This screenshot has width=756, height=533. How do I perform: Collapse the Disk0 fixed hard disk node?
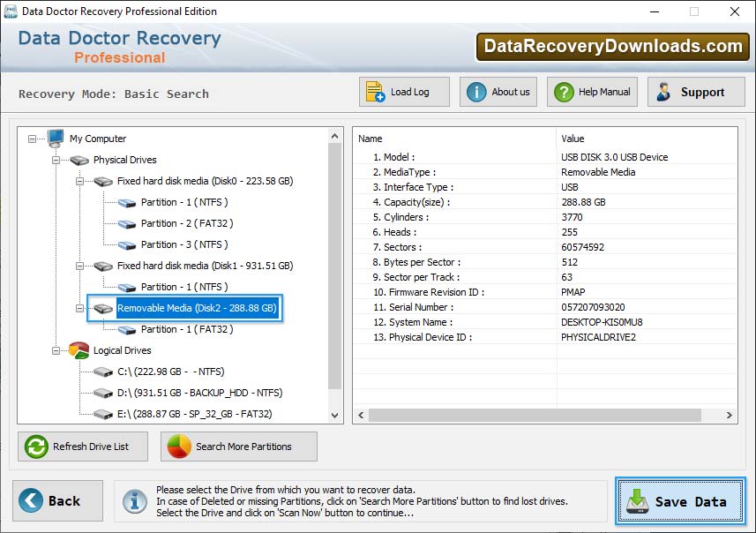79,182
